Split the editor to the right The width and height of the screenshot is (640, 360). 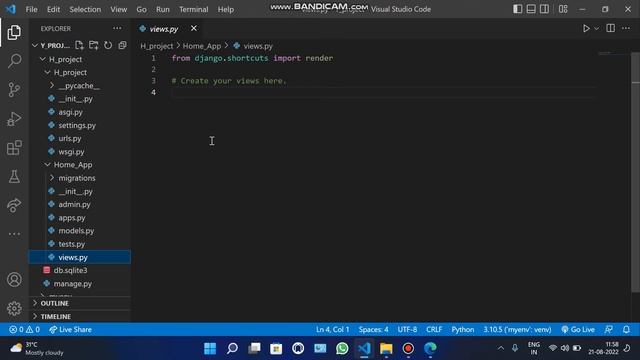[610, 28]
